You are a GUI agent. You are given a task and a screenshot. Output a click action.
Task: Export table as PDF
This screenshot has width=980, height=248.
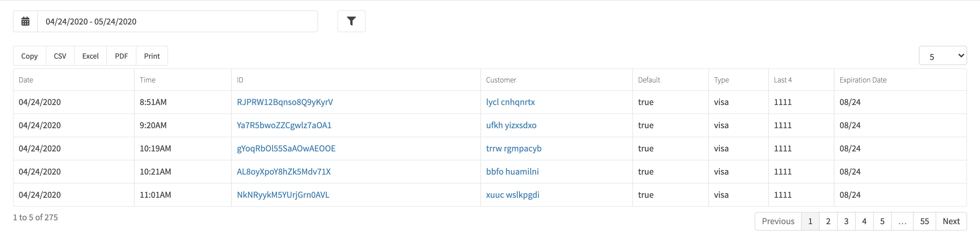(121, 56)
